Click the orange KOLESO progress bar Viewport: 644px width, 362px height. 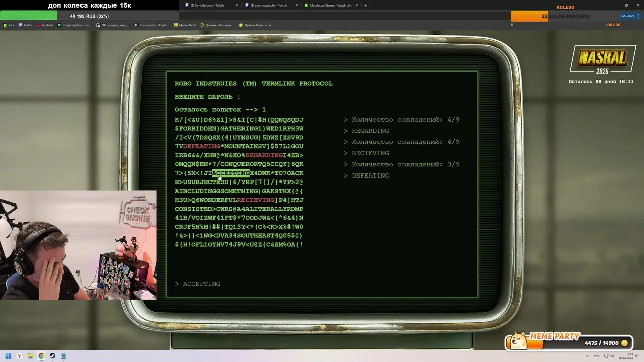pyautogui.click(x=566, y=16)
